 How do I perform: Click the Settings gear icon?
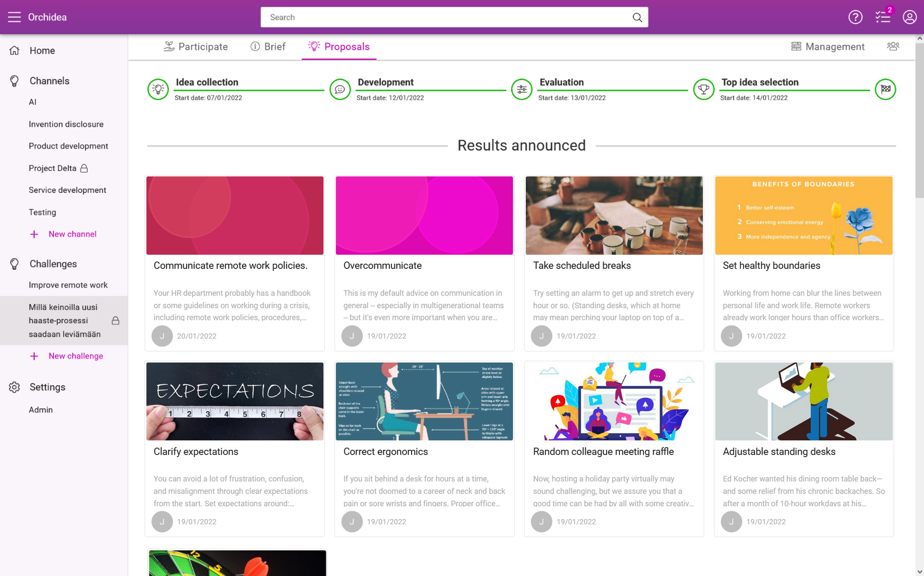(14, 387)
